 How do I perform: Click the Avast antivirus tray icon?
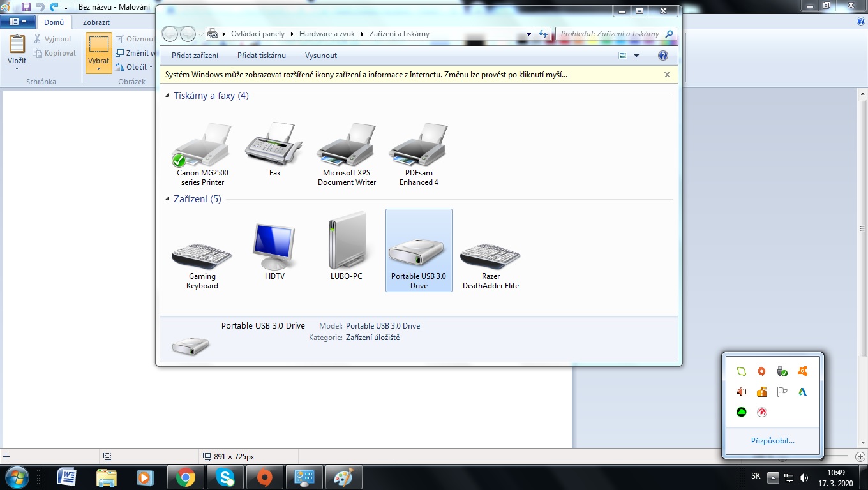802,371
